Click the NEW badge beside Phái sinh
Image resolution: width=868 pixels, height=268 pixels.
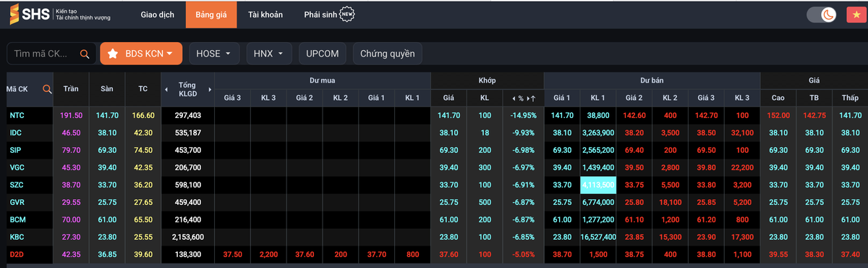point(348,14)
